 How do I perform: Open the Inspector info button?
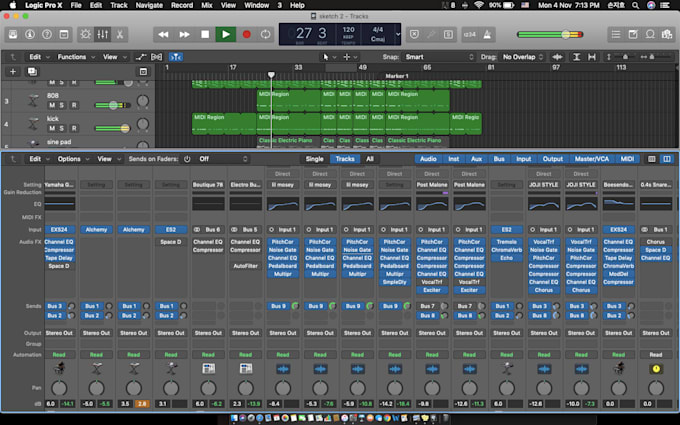(x=30, y=35)
